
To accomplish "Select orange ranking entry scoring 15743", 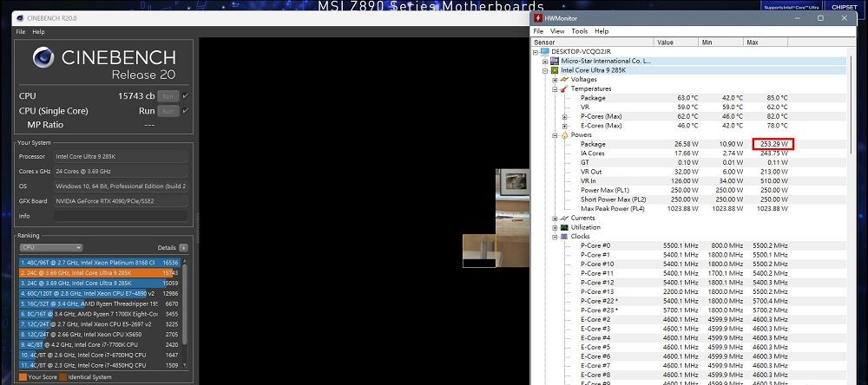I will (x=99, y=272).
